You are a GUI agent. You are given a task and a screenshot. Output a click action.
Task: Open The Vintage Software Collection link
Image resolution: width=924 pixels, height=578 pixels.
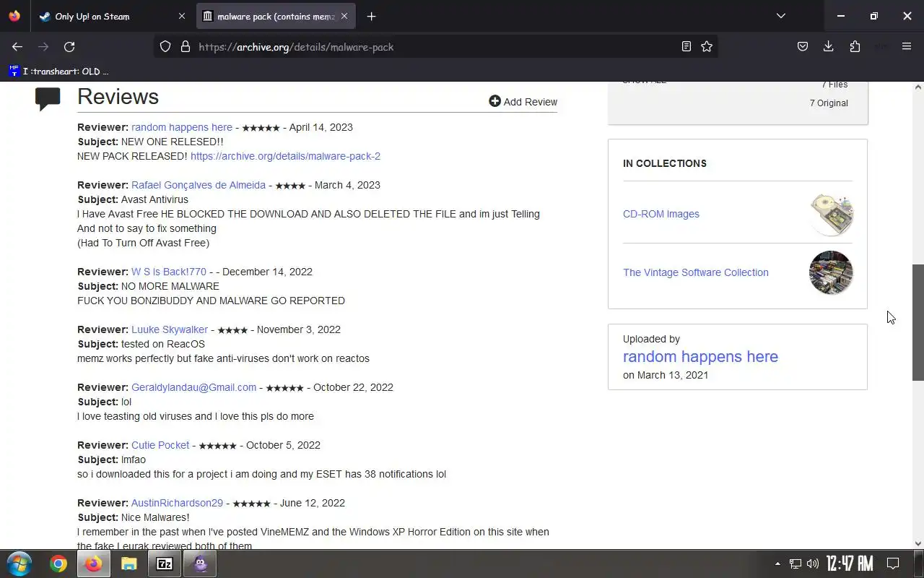click(696, 272)
